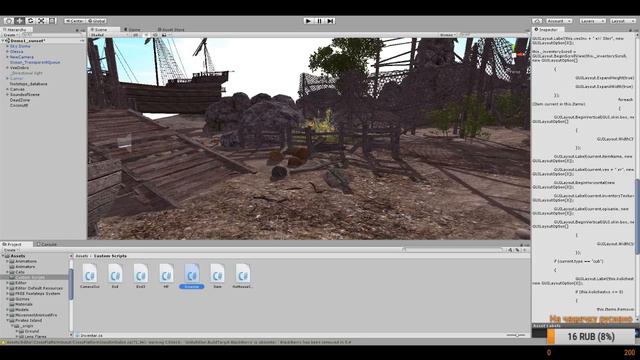640x360 pixels.
Task: Open the Shaded draw mode dropdown
Action: (109, 35)
